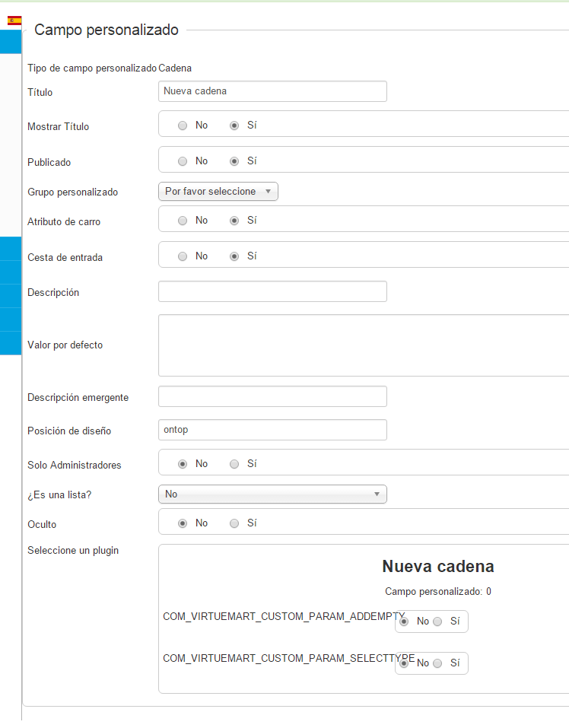Select No for Solo Administradores
This screenshot has height=728, width=569.
point(183,464)
